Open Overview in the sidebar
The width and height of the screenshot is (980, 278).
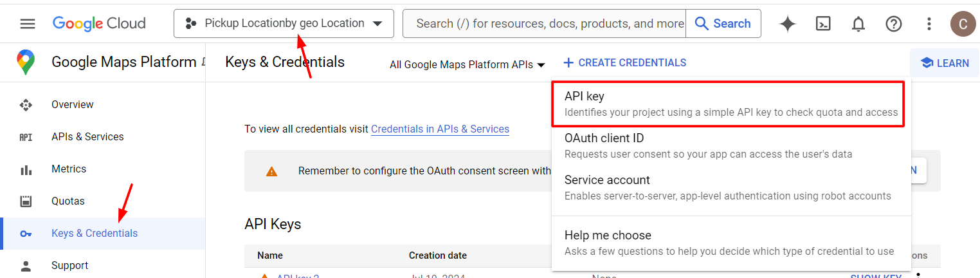tap(73, 104)
